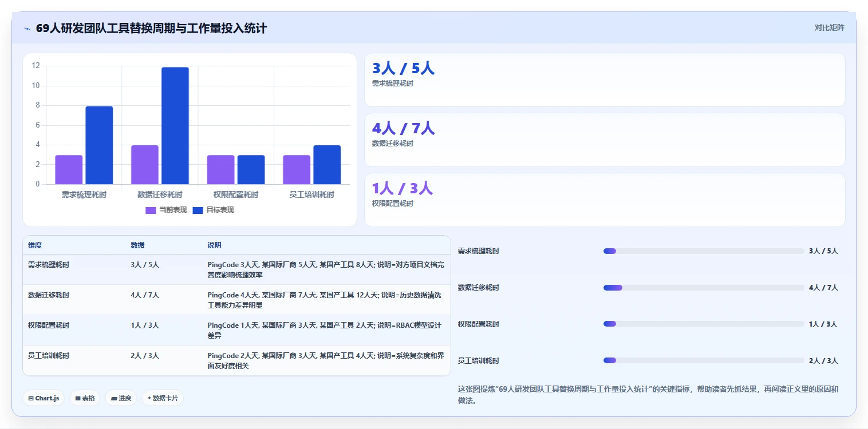Click the purple 员工培训耗时 chart bar
868x429 pixels.
click(297, 170)
